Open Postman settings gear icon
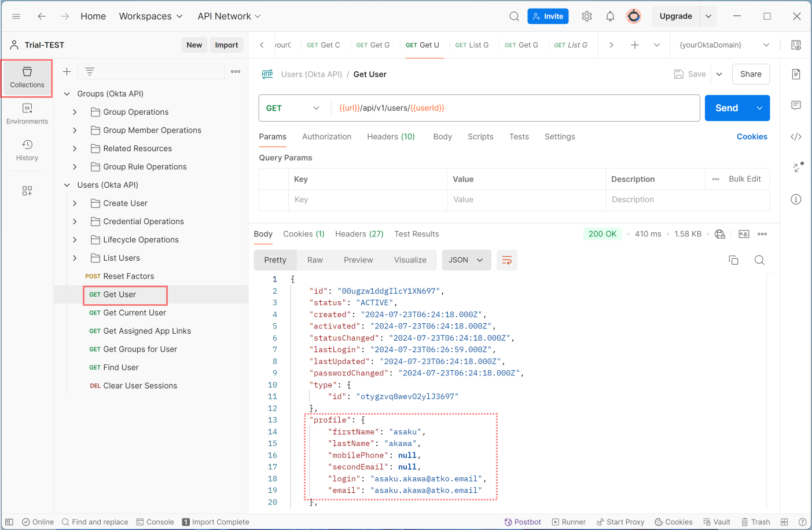The image size is (812, 530). click(x=587, y=16)
